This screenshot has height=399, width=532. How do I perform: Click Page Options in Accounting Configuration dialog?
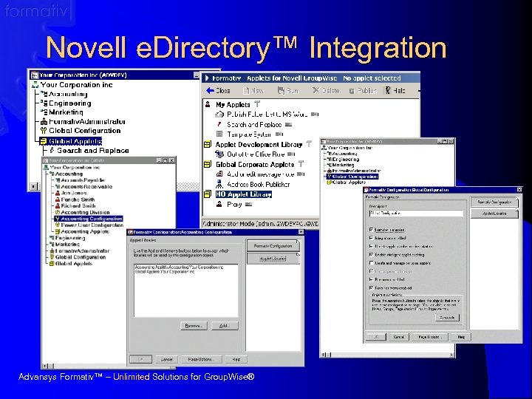pyautogui.click(x=200, y=359)
